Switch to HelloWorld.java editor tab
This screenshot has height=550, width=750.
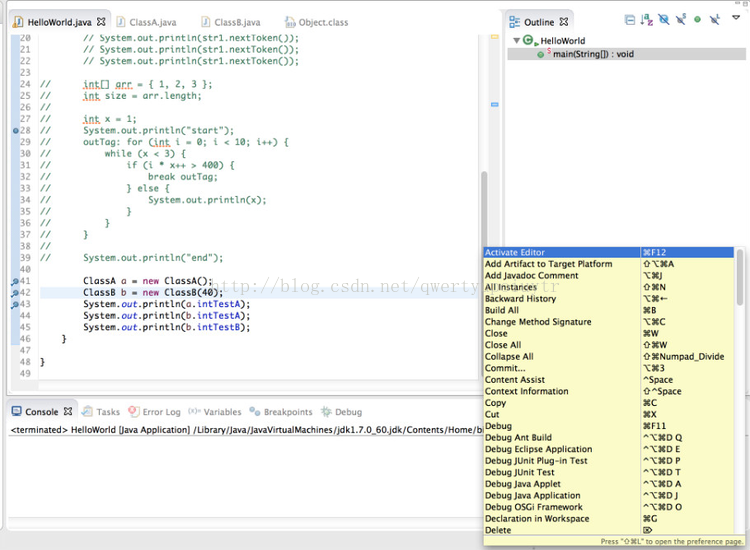tap(59, 22)
